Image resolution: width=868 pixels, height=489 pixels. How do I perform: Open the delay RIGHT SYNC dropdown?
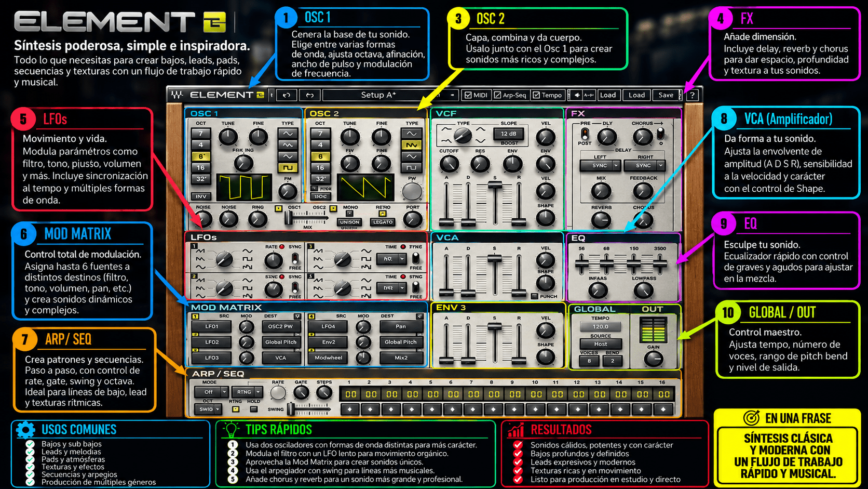tap(644, 165)
